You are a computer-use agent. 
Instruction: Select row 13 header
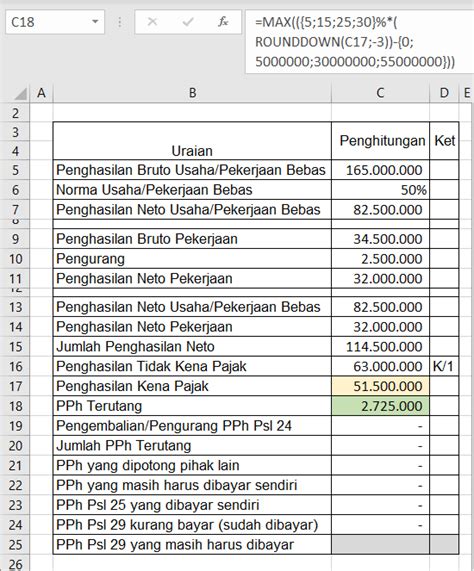(x=15, y=307)
